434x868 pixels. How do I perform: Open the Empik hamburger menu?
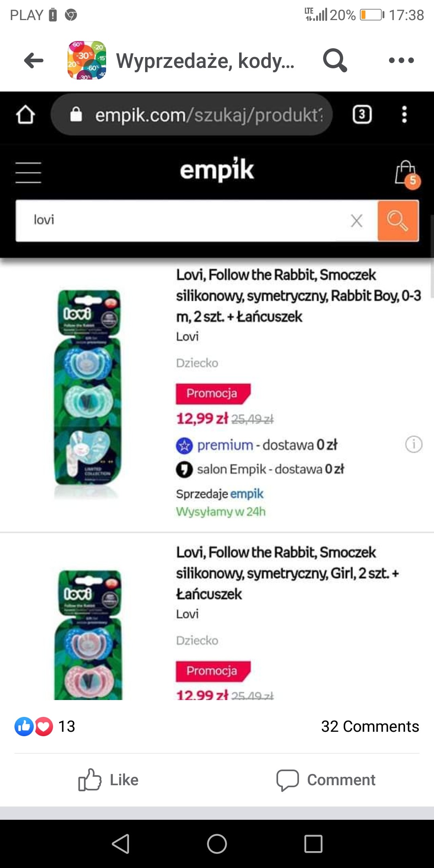click(x=28, y=173)
